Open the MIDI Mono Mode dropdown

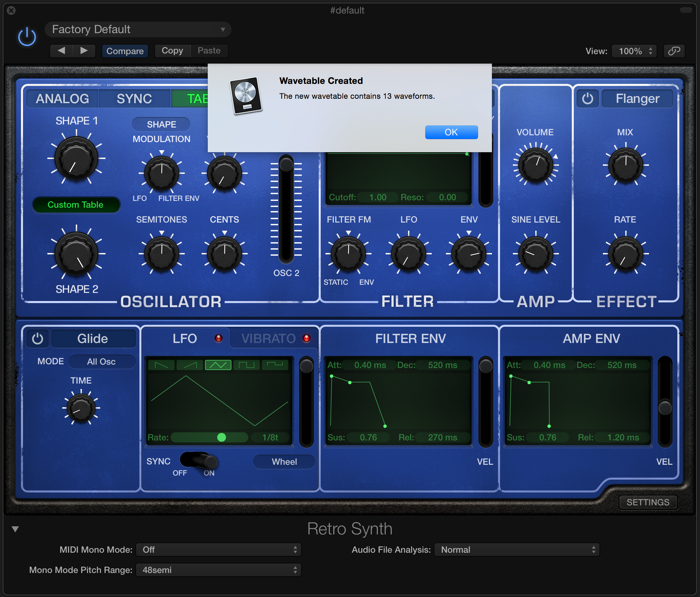[218, 550]
